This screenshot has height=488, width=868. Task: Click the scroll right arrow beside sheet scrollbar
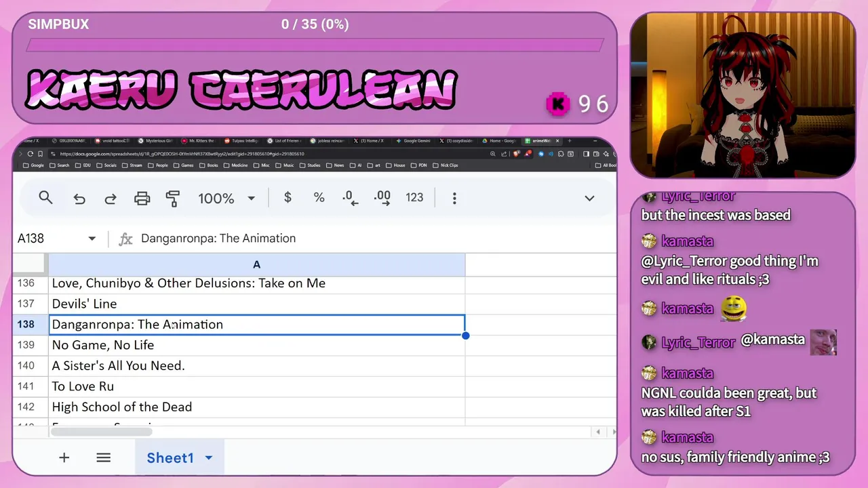(614, 432)
